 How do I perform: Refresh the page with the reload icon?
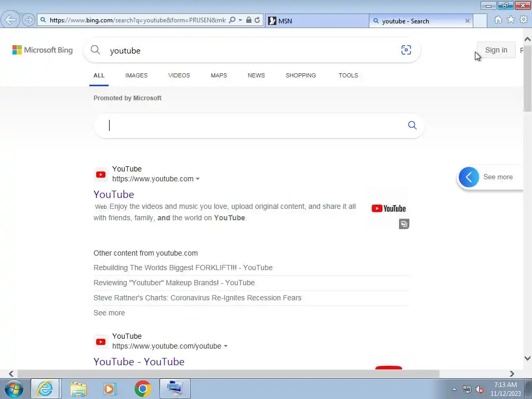[x=258, y=20]
